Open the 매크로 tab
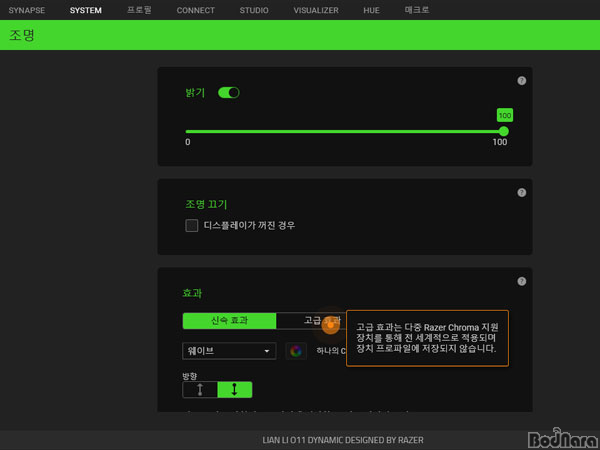This screenshot has width=600, height=450. click(417, 10)
